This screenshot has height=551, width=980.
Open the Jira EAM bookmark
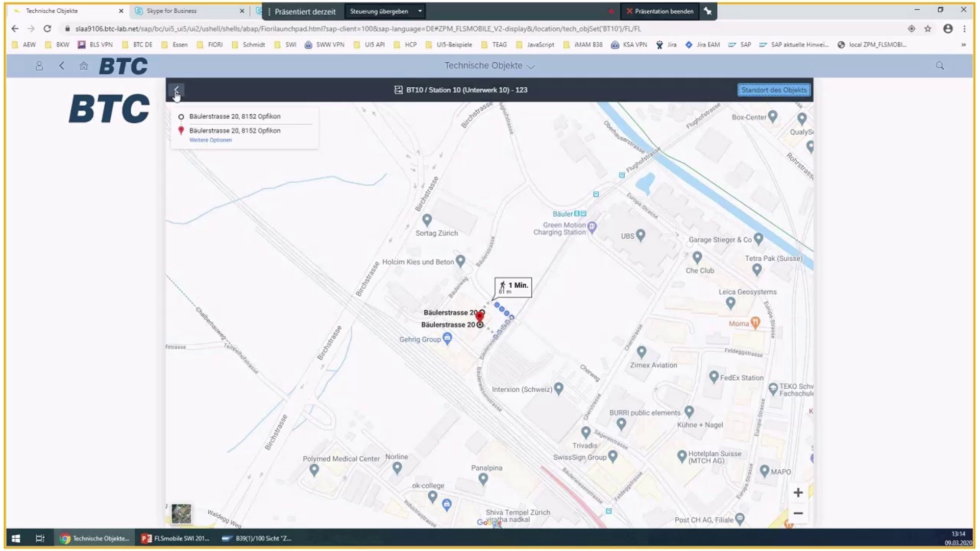(707, 44)
